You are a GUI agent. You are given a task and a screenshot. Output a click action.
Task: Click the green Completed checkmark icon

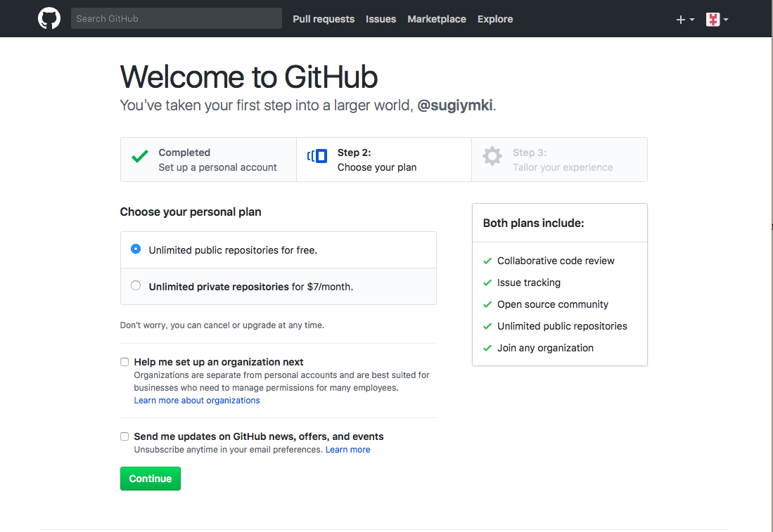[x=140, y=157]
